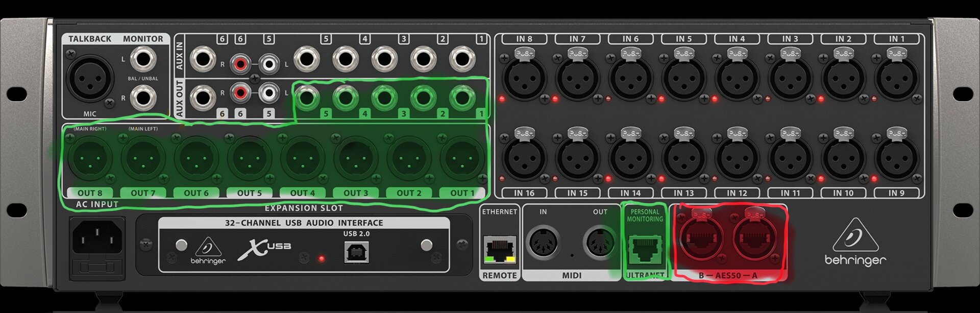980x313 pixels.
Task: Select the IN 11 XLR input jack
Action: (x=790, y=157)
